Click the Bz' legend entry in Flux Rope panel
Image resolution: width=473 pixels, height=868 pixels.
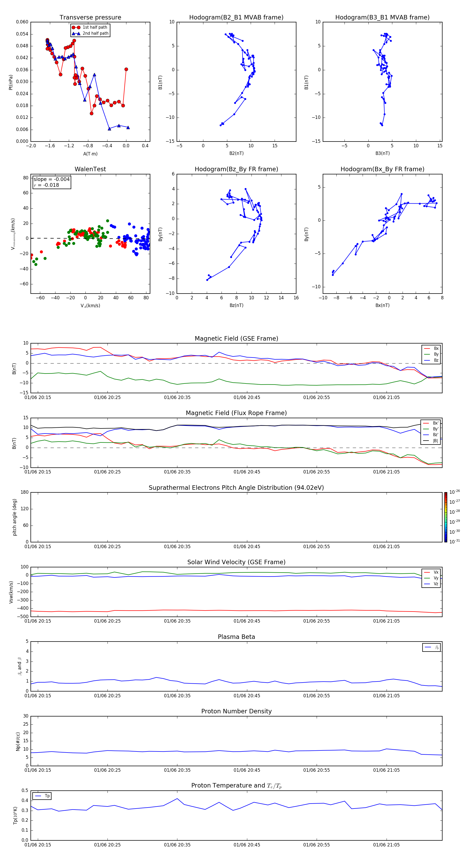click(431, 435)
